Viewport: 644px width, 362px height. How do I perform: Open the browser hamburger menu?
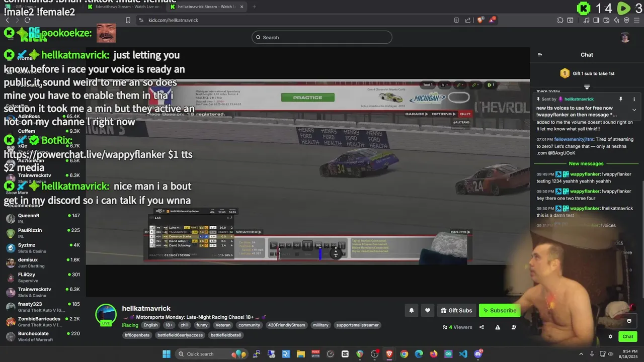click(x=636, y=20)
